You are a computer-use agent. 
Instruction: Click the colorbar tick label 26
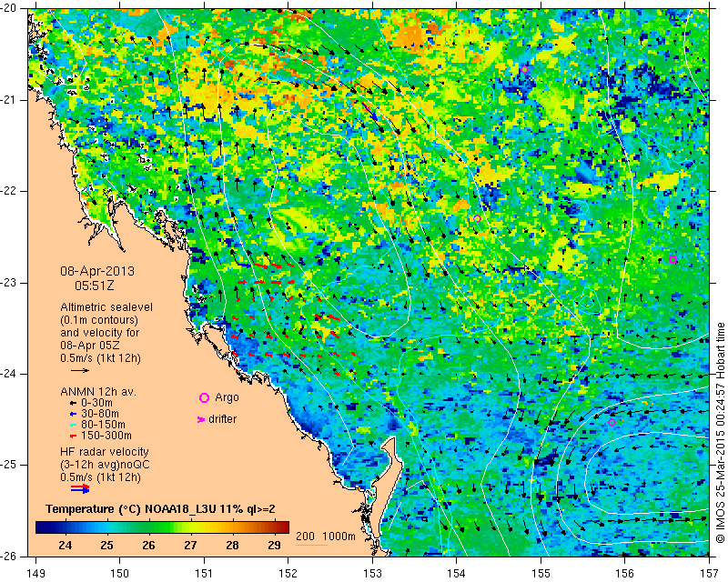click(148, 545)
